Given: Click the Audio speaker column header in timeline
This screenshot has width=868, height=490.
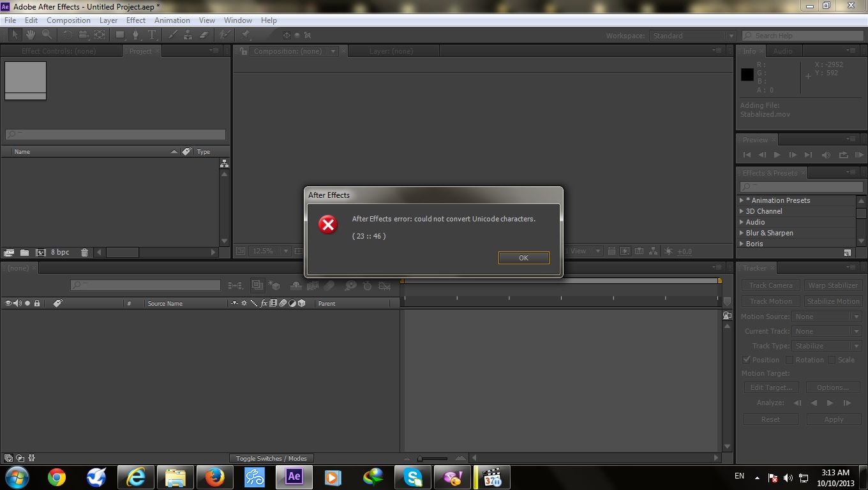Looking at the screenshot, I should pyautogui.click(x=17, y=304).
